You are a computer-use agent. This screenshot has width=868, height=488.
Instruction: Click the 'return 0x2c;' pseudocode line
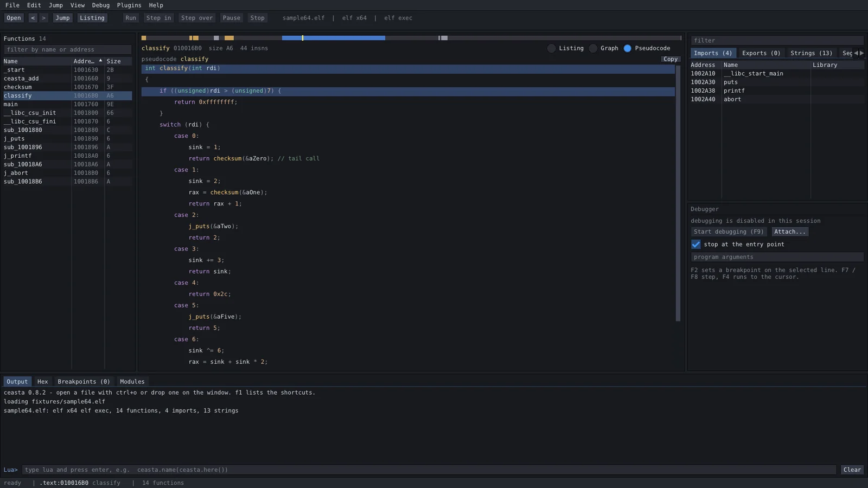coord(408,294)
